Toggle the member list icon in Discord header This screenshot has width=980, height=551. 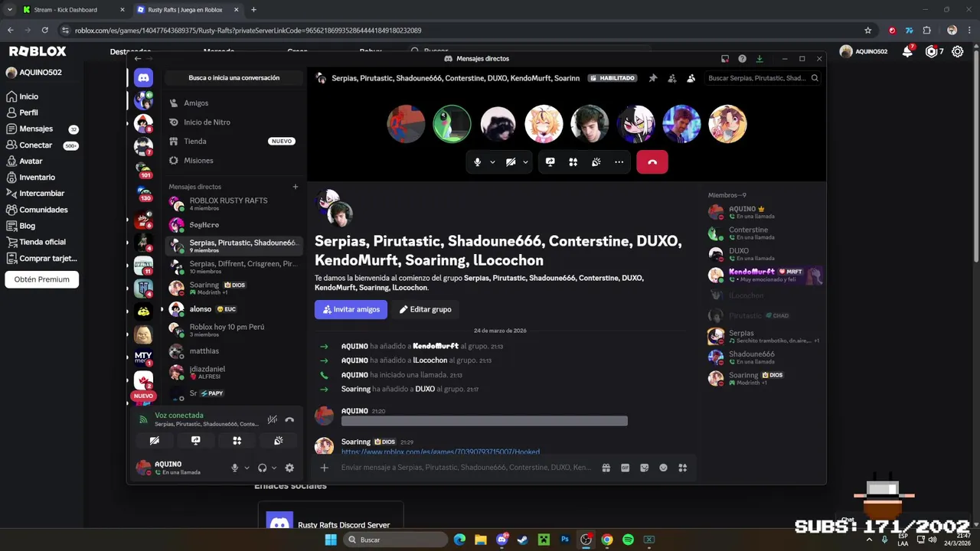(x=691, y=78)
